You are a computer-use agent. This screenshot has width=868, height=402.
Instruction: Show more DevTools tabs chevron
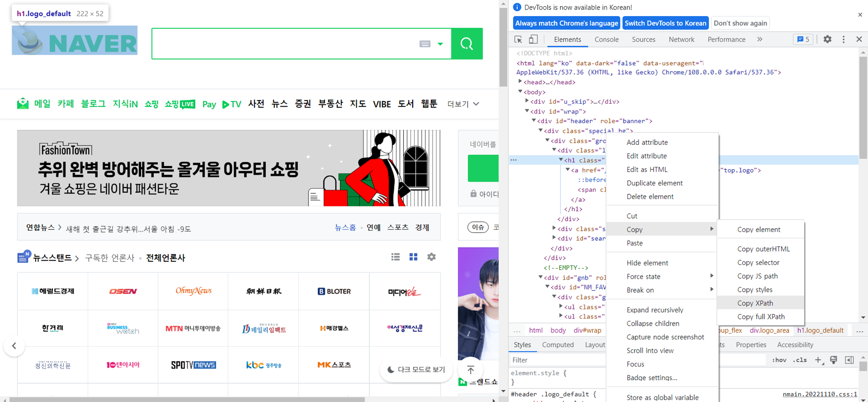coord(759,39)
